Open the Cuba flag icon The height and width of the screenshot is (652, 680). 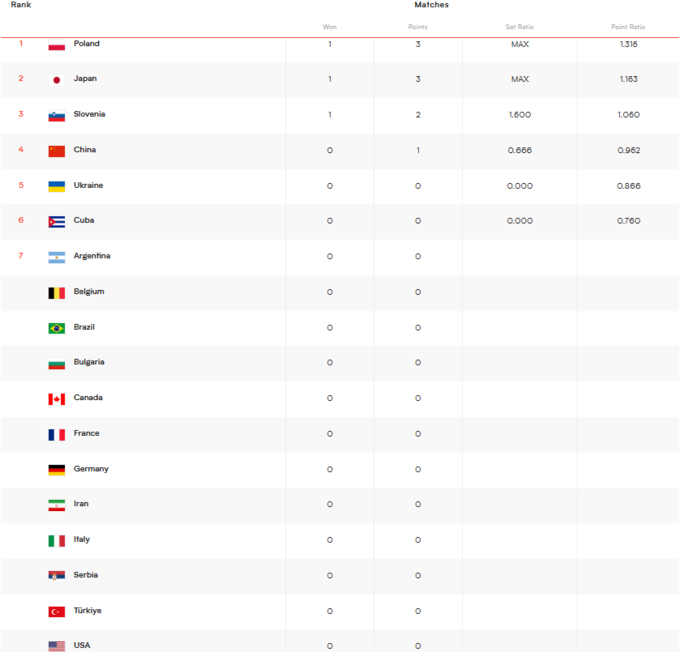56,222
